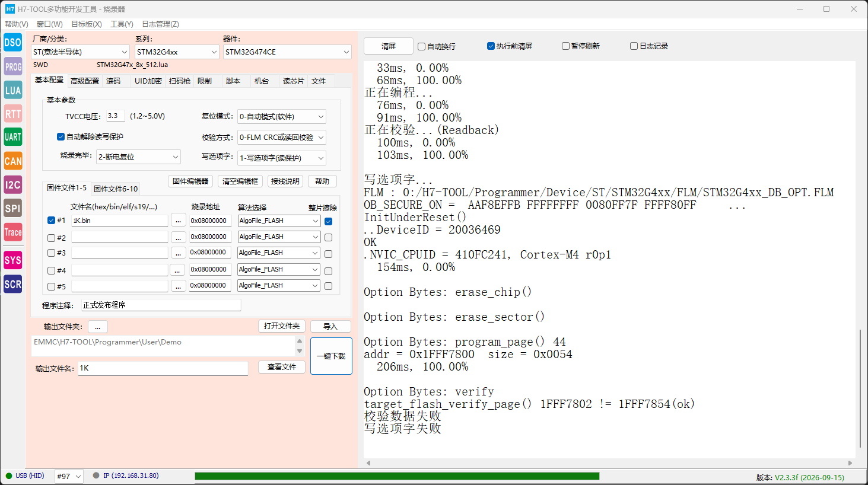The width and height of the screenshot is (868, 485).
Task: Open the 目标板(X) menu
Action: [x=87, y=24]
